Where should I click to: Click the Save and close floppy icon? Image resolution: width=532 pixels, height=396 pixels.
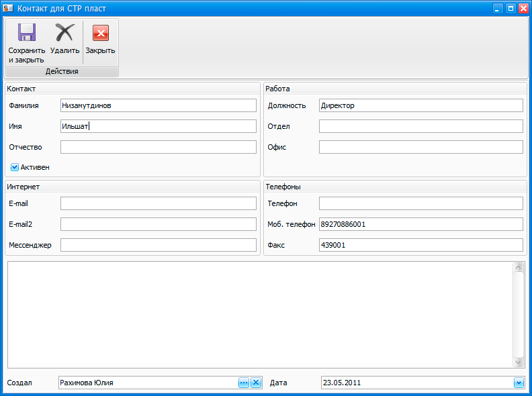pyautogui.click(x=27, y=34)
